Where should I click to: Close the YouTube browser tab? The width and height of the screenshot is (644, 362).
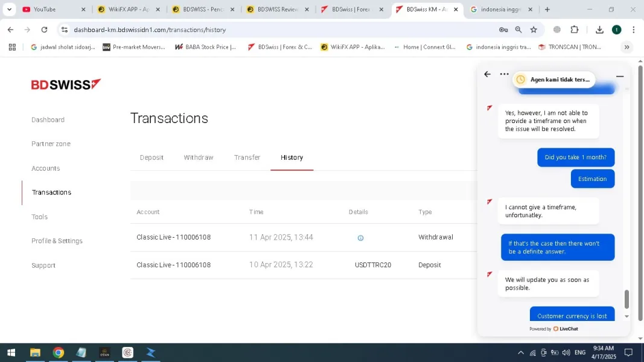coord(83,10)
